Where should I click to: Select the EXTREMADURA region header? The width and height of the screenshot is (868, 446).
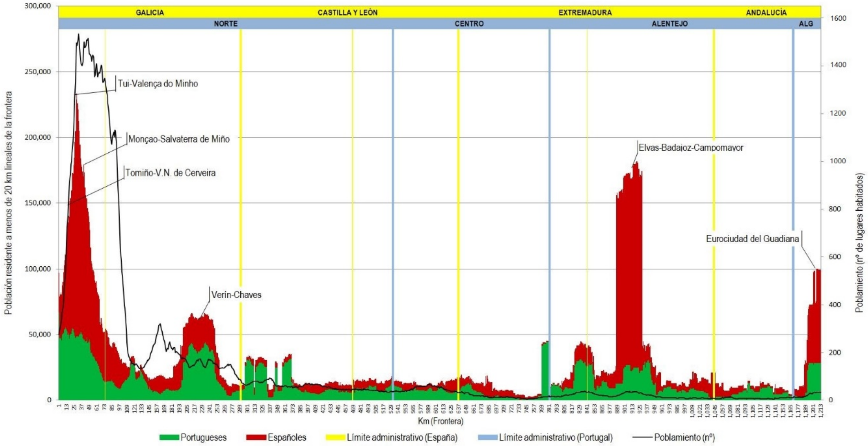(585, 12)
